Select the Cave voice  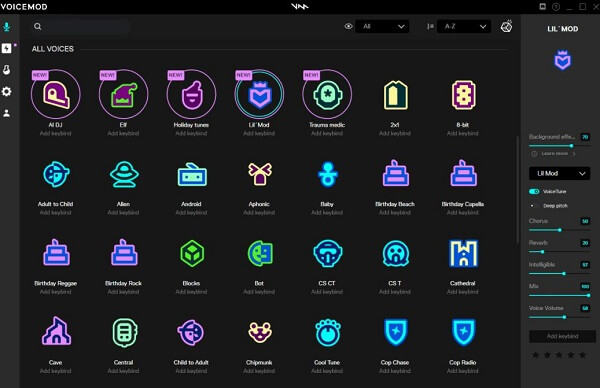pos(56,331)
